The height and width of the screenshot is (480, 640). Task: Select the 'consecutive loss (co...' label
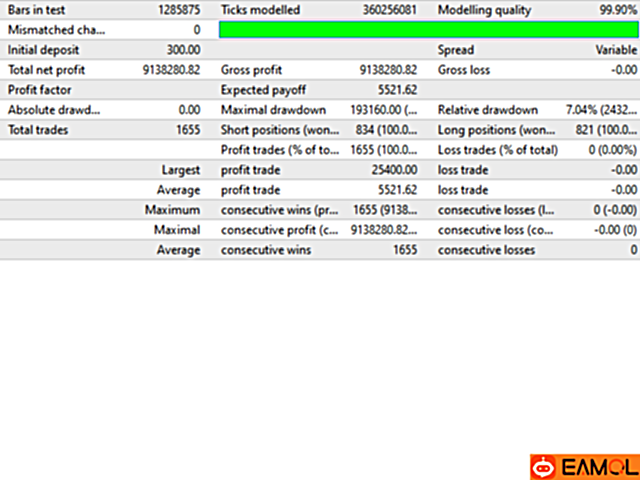(496, 230)
